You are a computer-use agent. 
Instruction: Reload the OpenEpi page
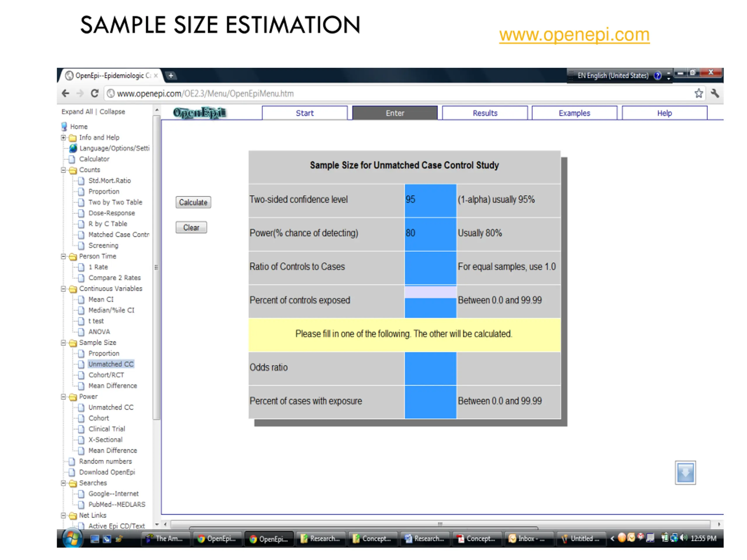pyautogui.click(x=95, y=93)
